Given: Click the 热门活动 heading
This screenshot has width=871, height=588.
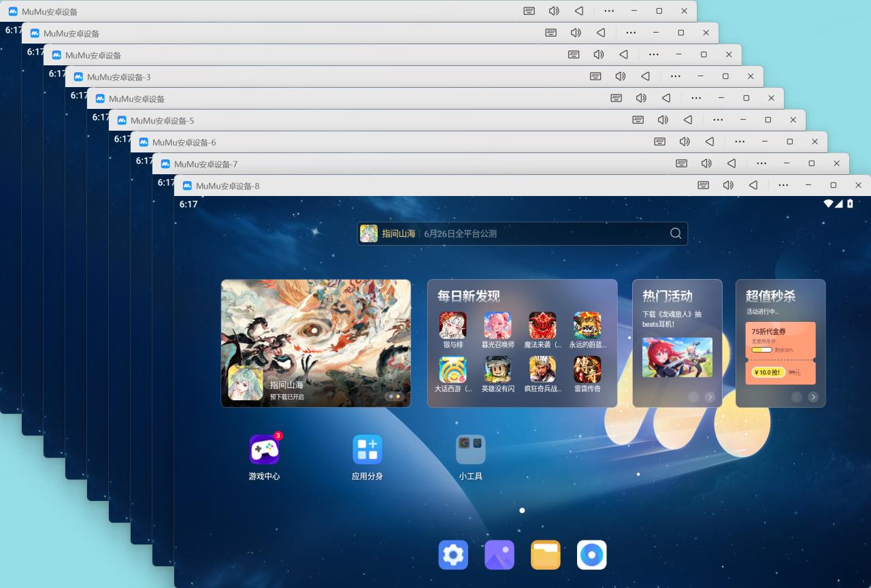Looking at the screenshot, I should pos(668,296).
